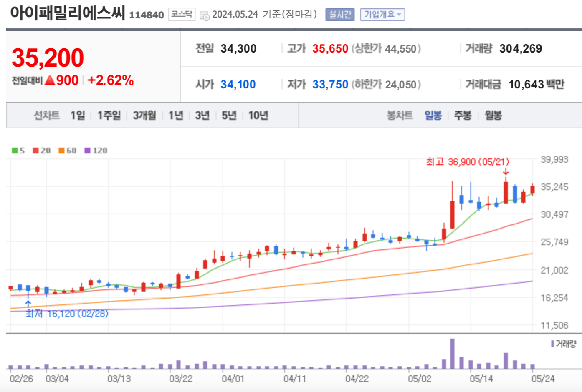Click the clock icon beside the 2024.05.24 date

[205, 15]
